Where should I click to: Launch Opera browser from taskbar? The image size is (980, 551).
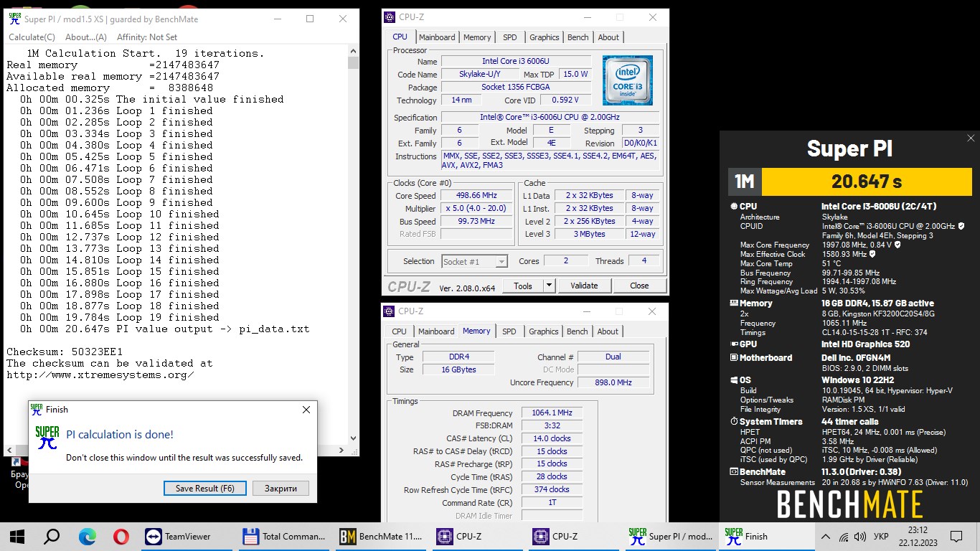(x=121, y=536)
